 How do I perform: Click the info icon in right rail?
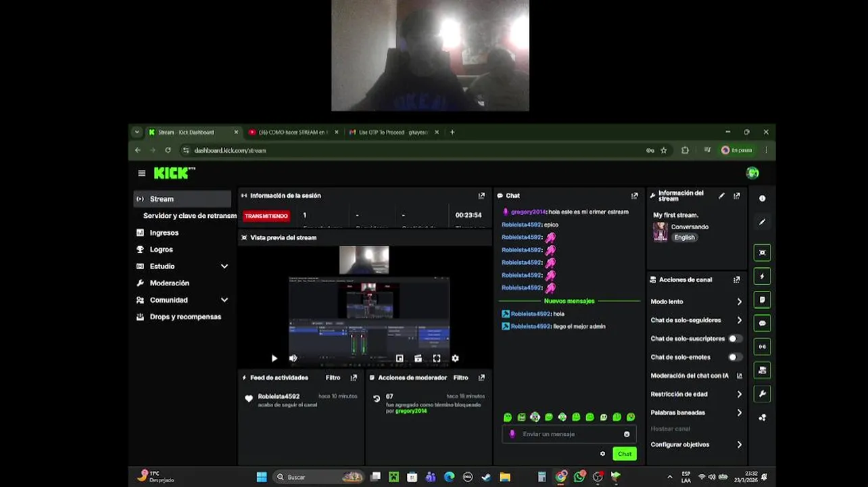(x=762, y=198)
